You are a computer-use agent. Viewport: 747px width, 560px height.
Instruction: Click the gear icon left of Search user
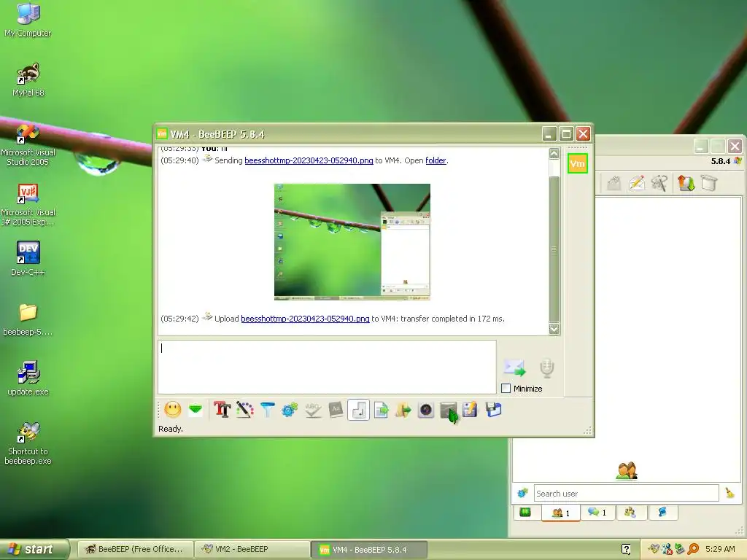click(x=522, y=493)
